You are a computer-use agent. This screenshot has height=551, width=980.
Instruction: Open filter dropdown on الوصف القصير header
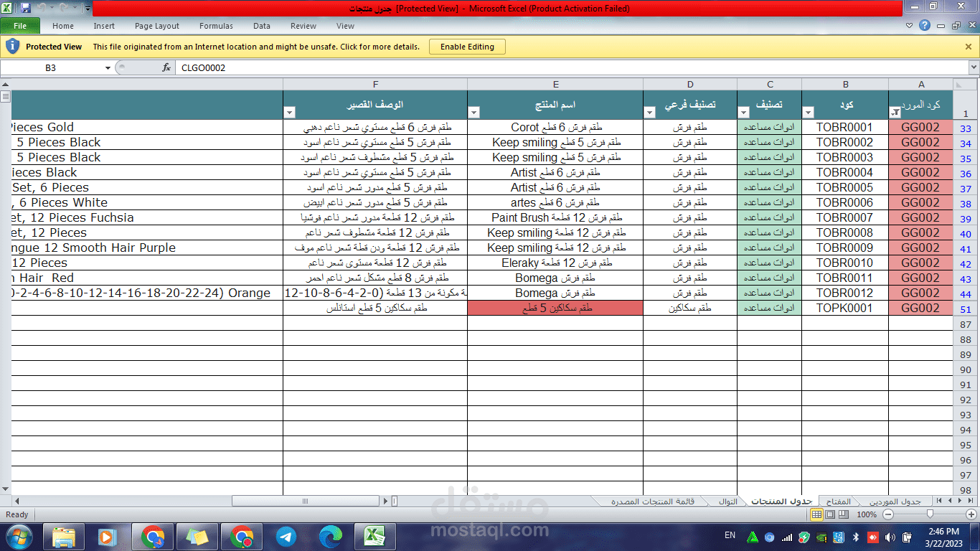(x=290, y=112)
